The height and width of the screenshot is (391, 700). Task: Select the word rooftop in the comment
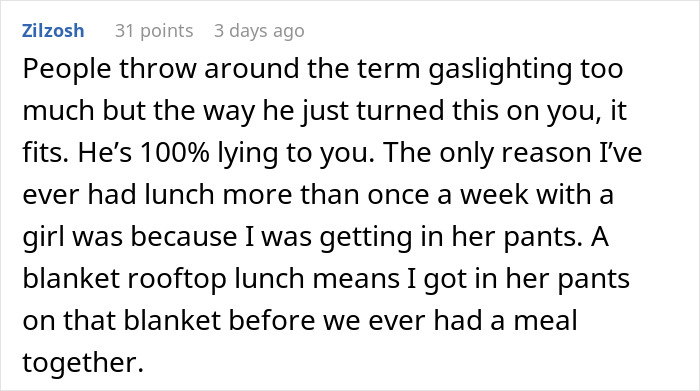point(177,279)
